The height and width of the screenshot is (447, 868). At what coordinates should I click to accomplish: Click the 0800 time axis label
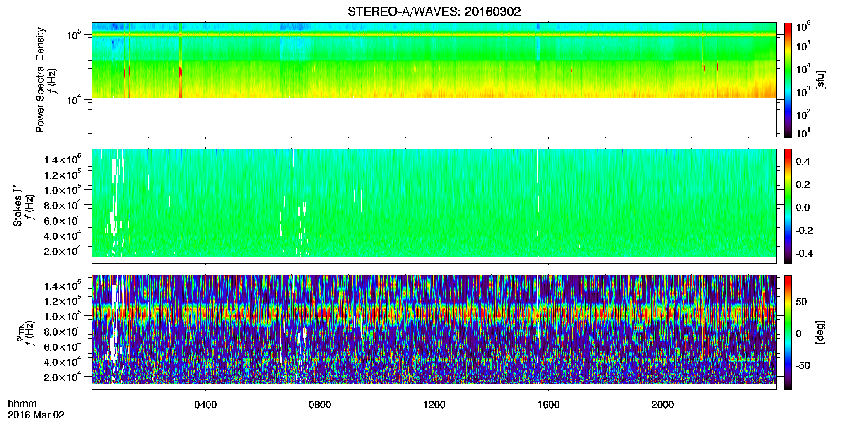click(x=320, y=405)
